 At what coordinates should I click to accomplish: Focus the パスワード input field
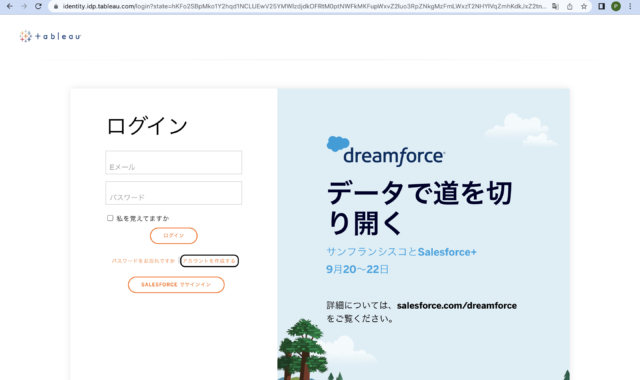point(173,193)
